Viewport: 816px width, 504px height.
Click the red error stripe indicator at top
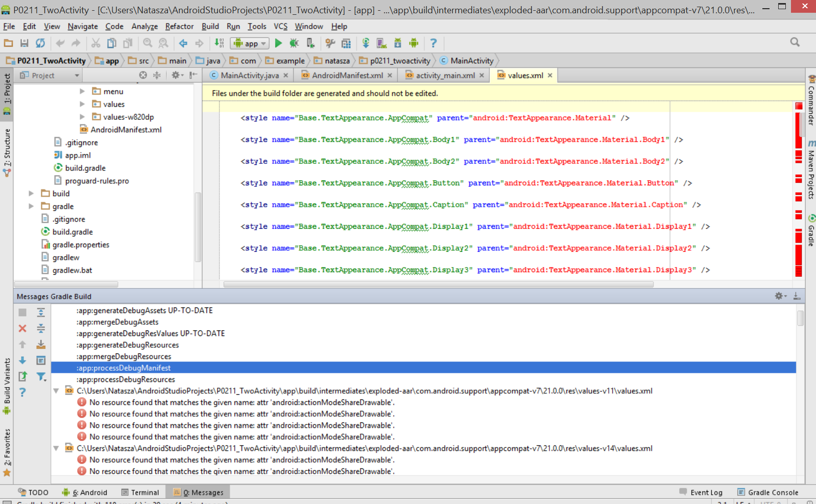(799, 106)
